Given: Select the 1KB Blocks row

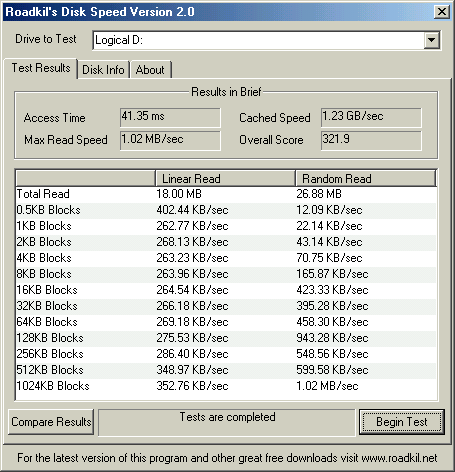Looking at the screenshot, I should pyautogui.click(x=226, y=226).
